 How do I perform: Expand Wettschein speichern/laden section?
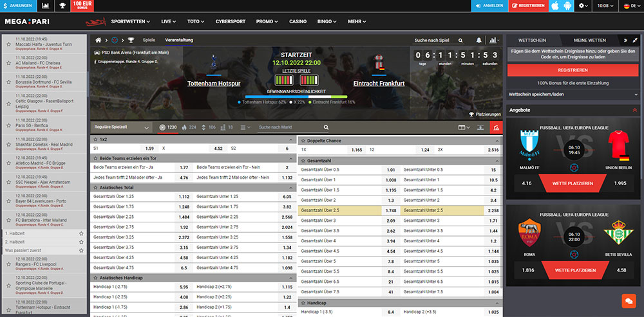click(573, 95)
